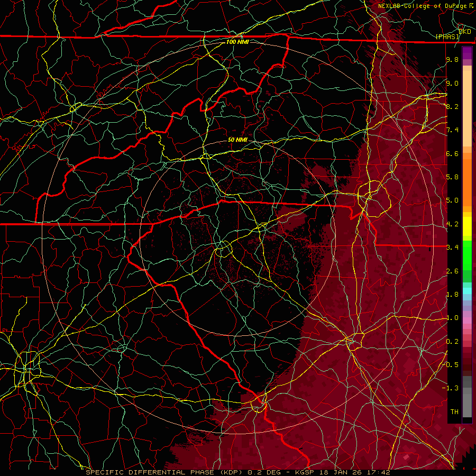Click the 3.4 legend value
Screen dimensions: 476x476
(452, 248)
